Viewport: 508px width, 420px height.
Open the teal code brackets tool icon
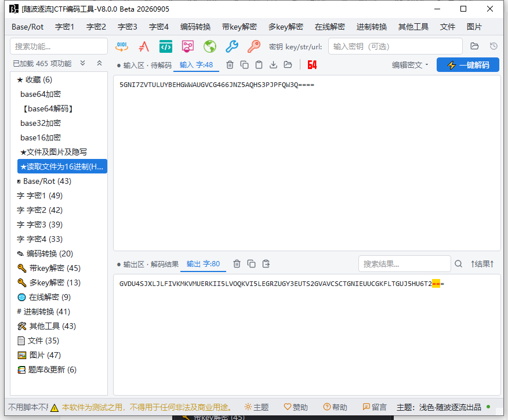166,46
